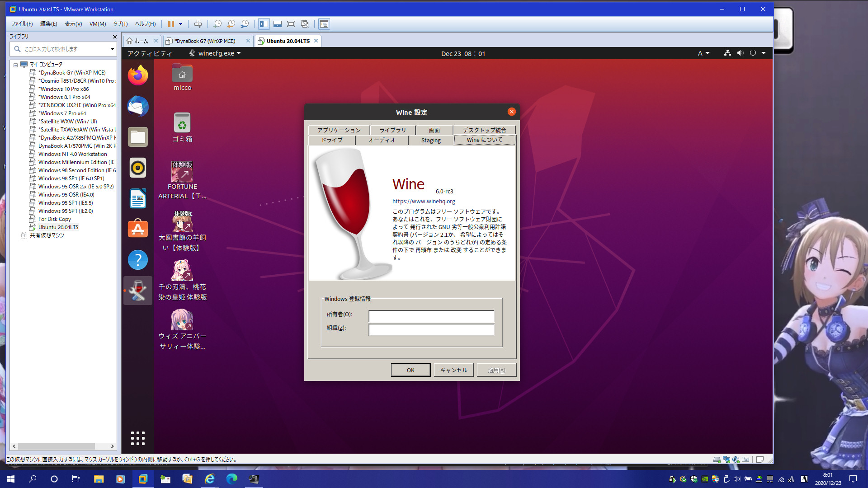The width and height of the screenshot is (868, 488).
Task: Click the Unity mode toolbar icon
Action: pos(305,24)
